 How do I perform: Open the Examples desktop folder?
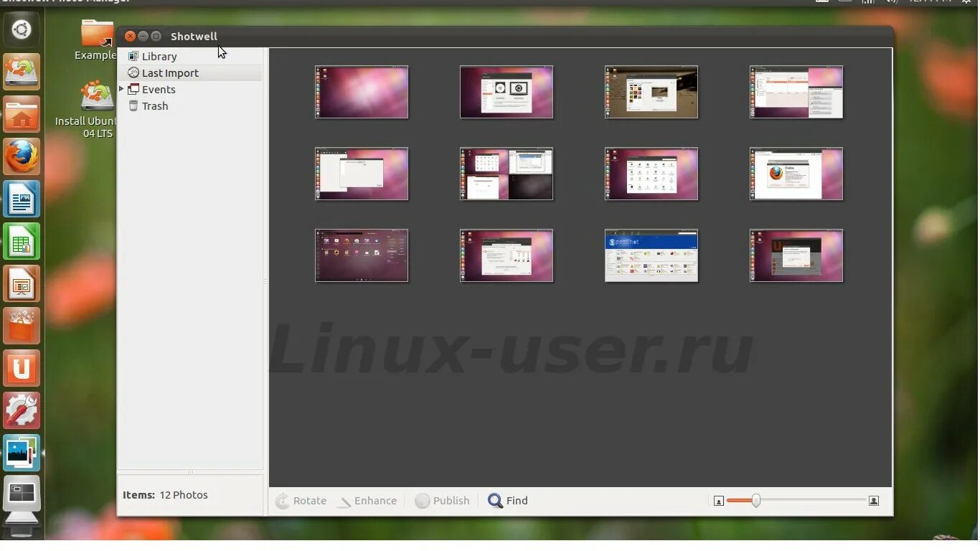tap(96, 40)
